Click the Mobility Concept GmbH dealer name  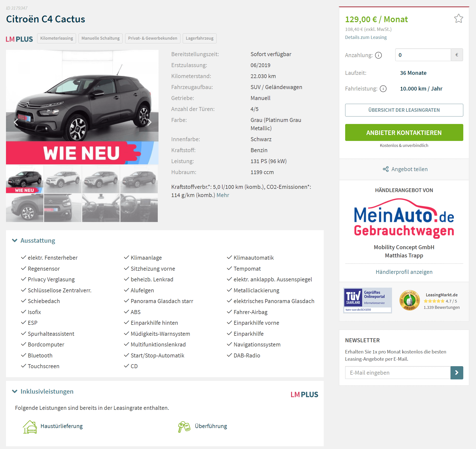click(x=404, y=247)
